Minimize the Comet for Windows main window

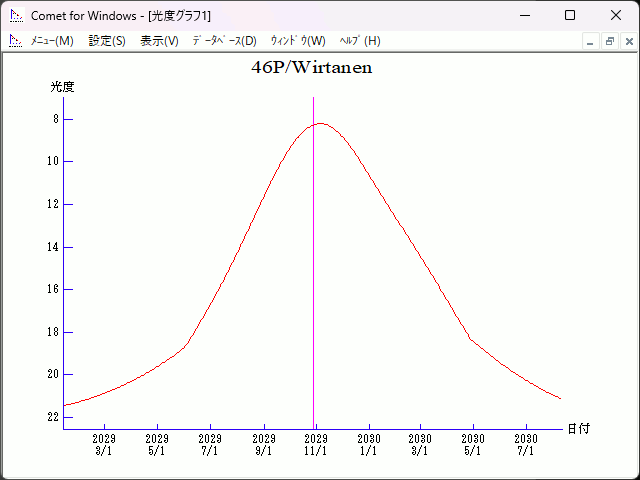(524, 16)
